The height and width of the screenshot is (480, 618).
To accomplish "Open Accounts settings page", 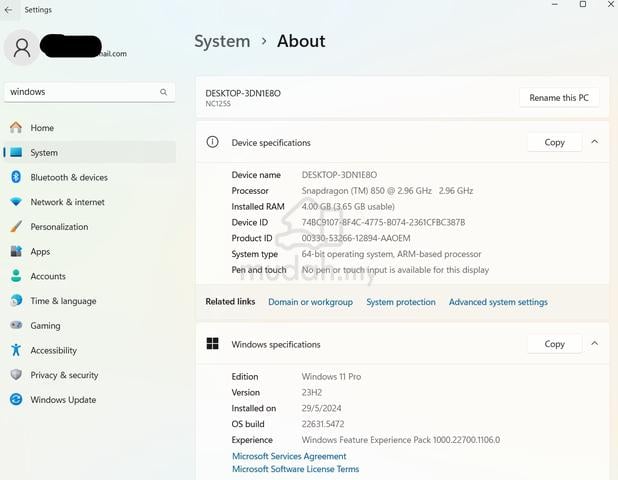I will tap(89, 276).
